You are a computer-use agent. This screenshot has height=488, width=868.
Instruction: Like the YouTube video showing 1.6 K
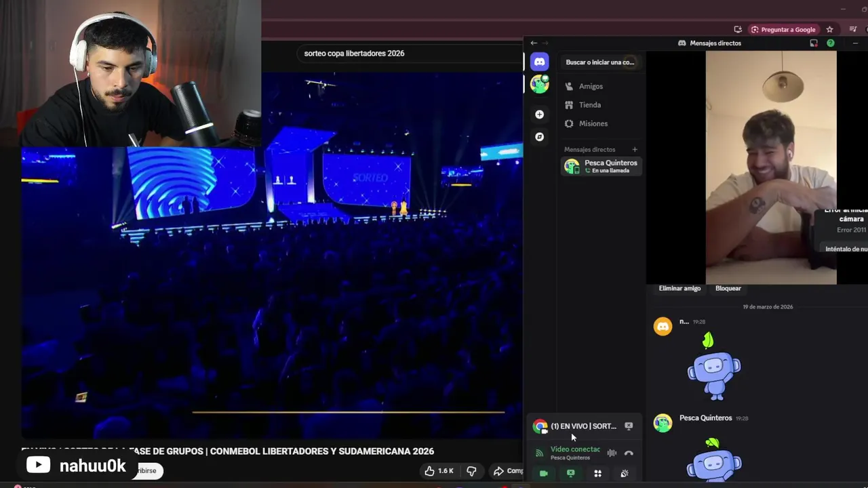439,471
